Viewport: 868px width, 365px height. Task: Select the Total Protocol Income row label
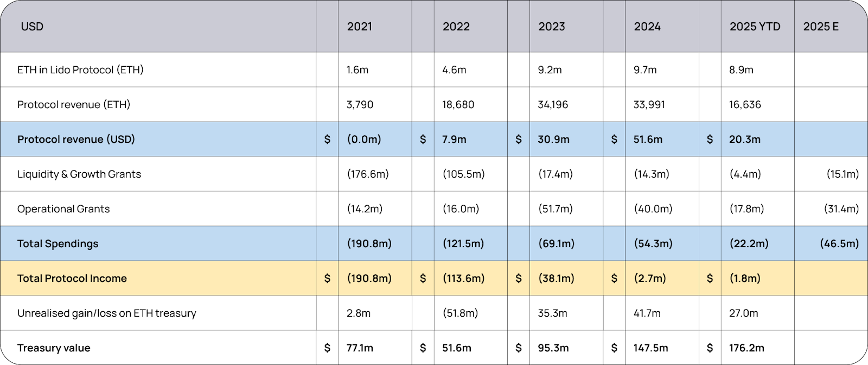(x=72, y=278)
